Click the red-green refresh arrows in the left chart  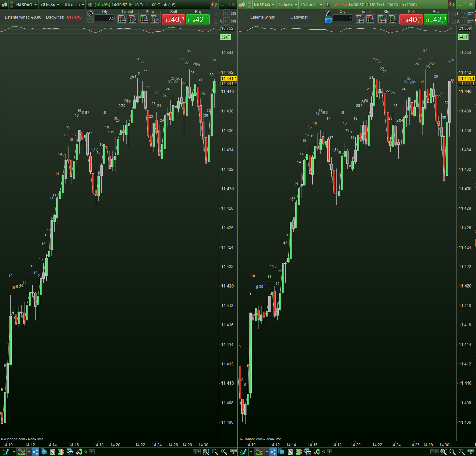point(214,5)
